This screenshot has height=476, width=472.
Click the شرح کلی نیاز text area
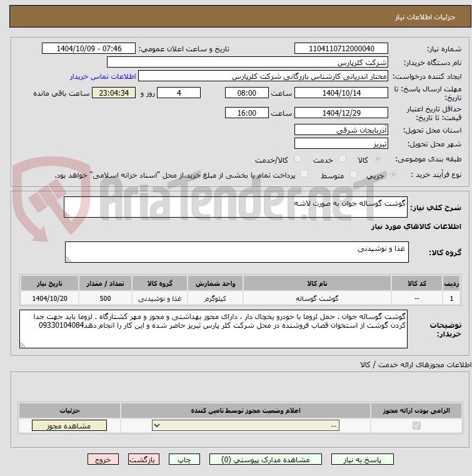point(236,207)
